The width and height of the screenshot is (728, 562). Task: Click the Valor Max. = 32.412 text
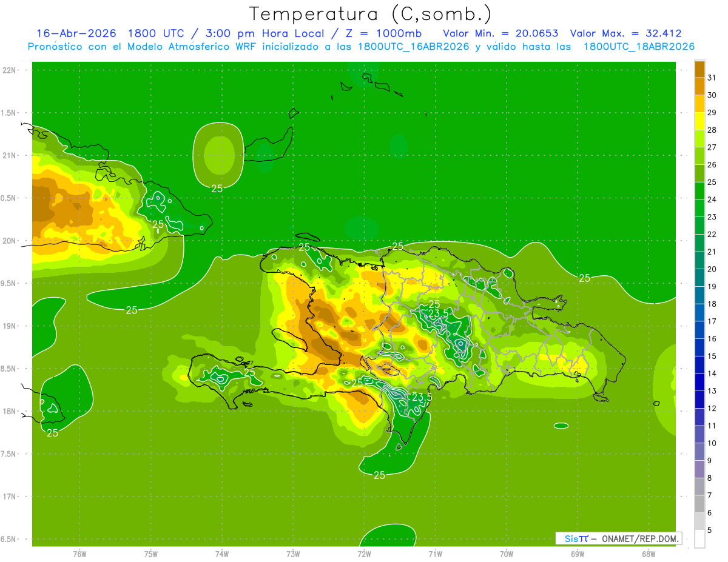coord(625,33)
